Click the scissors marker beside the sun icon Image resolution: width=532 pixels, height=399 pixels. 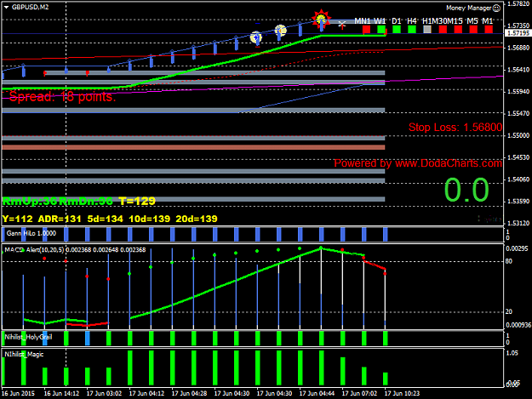(x=342, y=25)
